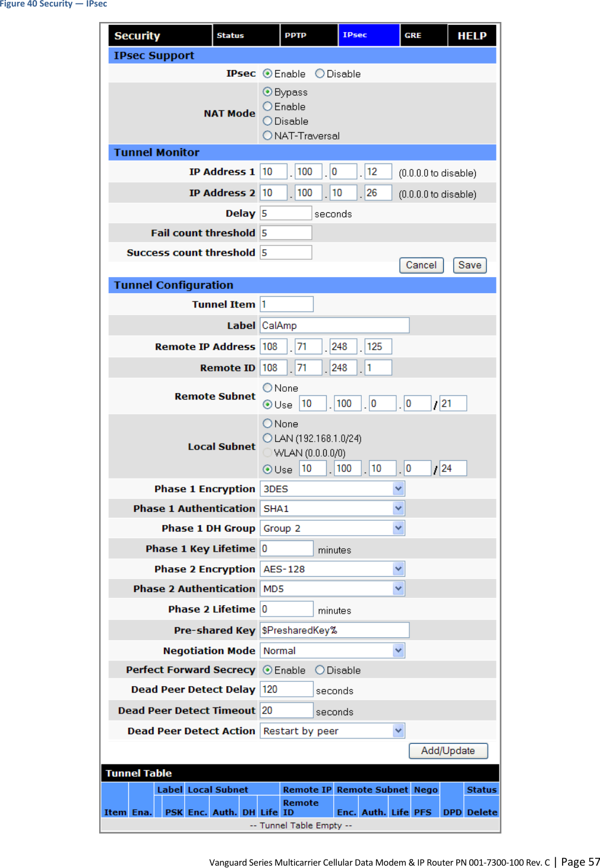The height and width of the screenshot is (868, 600).
Task: Click IP Address 1 first octet field
Action: point(273,172)
